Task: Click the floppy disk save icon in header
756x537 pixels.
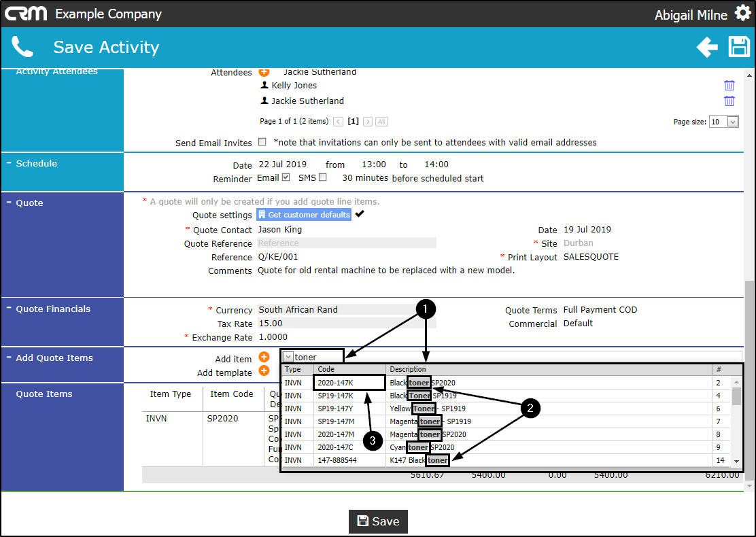Action: (x=738, y=47)
